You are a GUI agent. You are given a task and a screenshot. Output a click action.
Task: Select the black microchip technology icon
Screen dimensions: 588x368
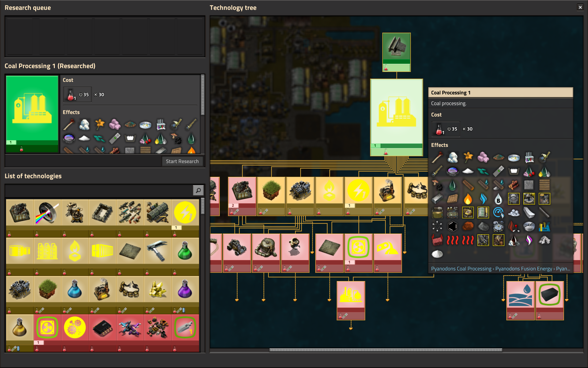click(x=102, y=328)
